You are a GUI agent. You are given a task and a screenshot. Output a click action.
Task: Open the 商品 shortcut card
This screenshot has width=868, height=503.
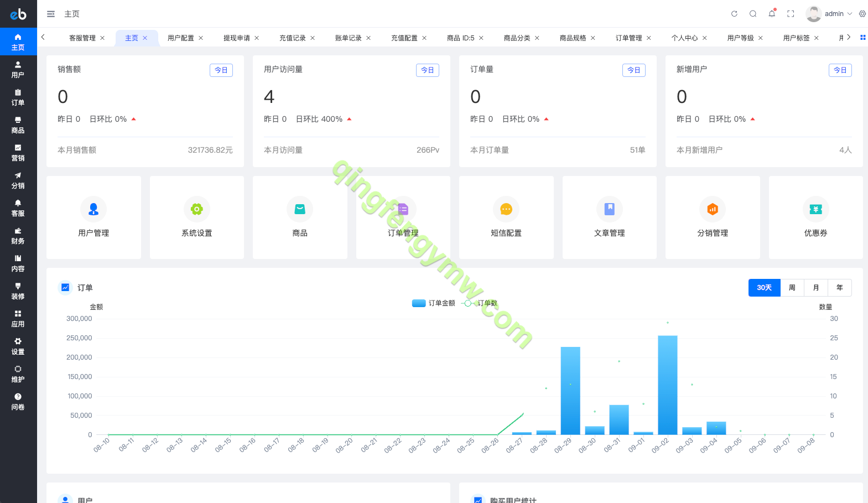coord(300,217)
